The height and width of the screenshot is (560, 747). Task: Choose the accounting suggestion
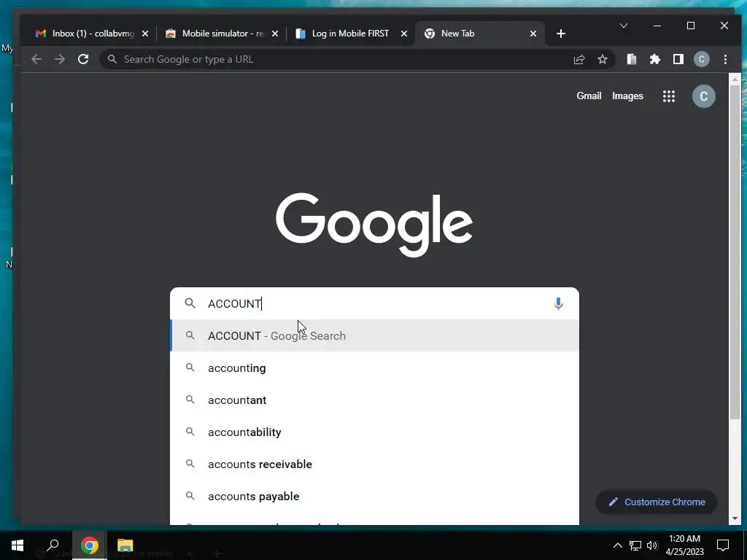click(374, 368)
